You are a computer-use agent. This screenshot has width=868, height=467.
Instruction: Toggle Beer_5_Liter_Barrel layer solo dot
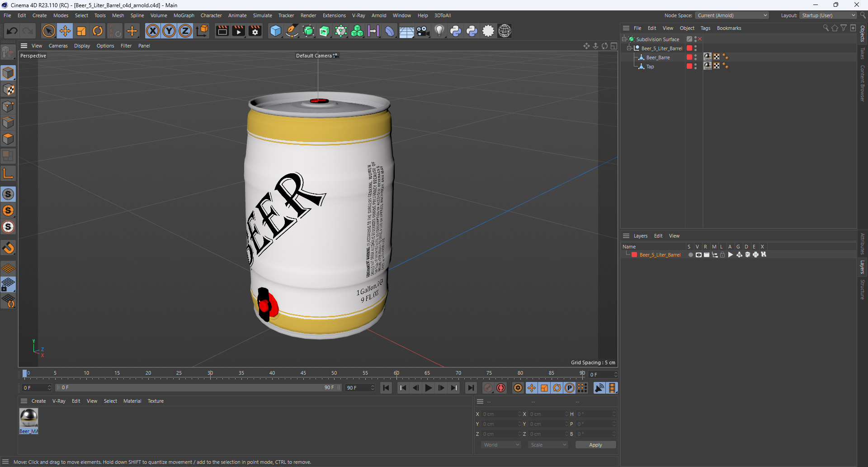[x=690, y=255]
